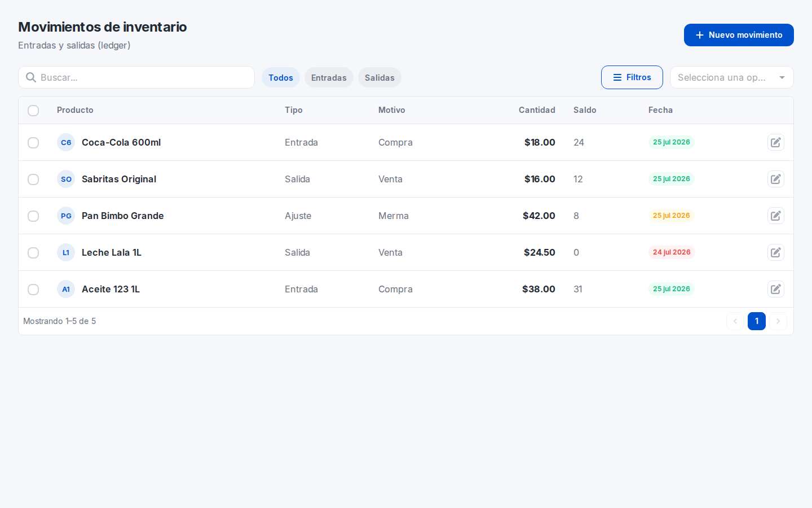Select all rows with header checkbox

coord(33,111)
